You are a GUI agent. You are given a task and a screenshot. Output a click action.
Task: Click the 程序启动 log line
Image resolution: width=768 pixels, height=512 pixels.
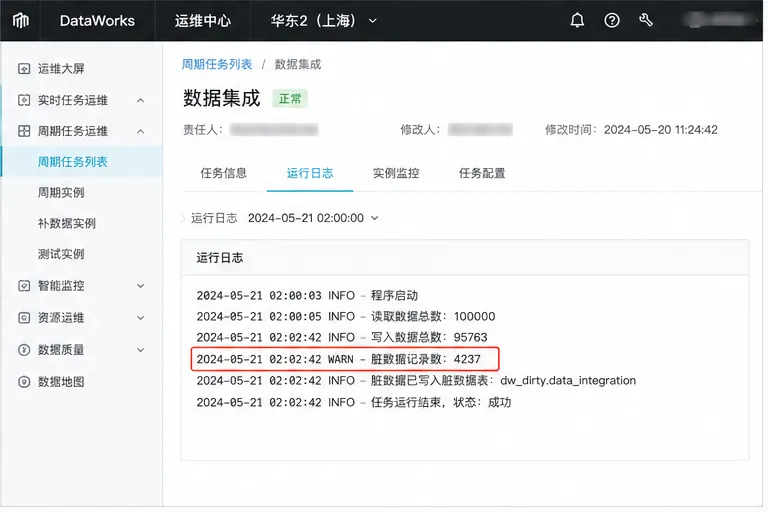coord(307,295)
